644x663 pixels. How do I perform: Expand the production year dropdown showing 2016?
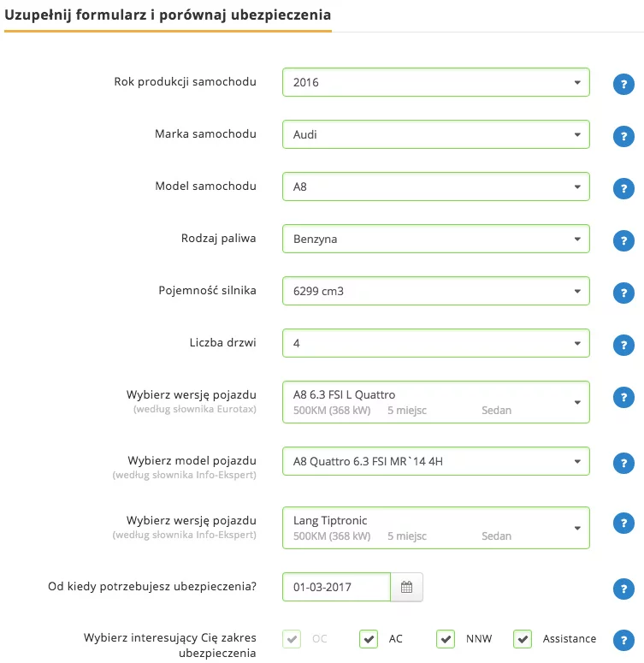click(436, 82)
